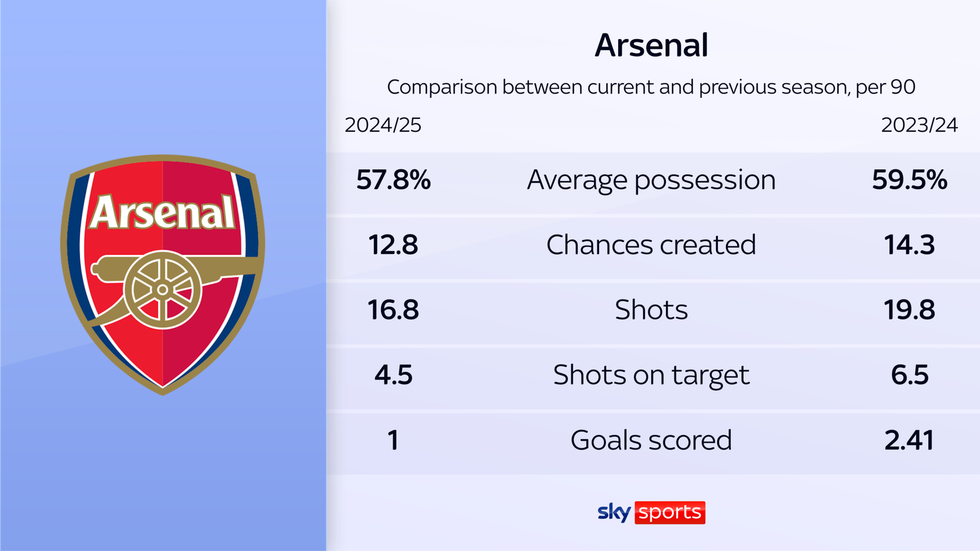Screen dimensions: 980x551
Task: Click the Shots row label
Action: click(x=651, y=310)
